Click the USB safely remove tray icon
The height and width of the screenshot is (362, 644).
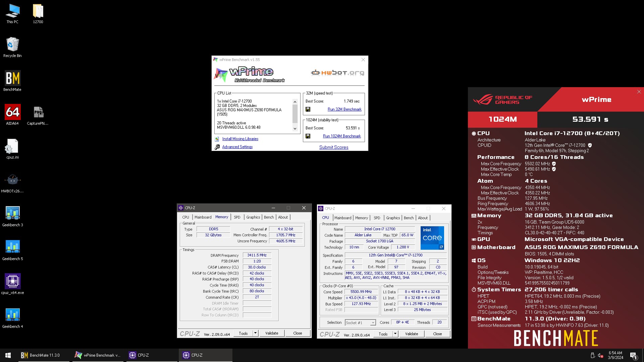(x=592, y=355)
